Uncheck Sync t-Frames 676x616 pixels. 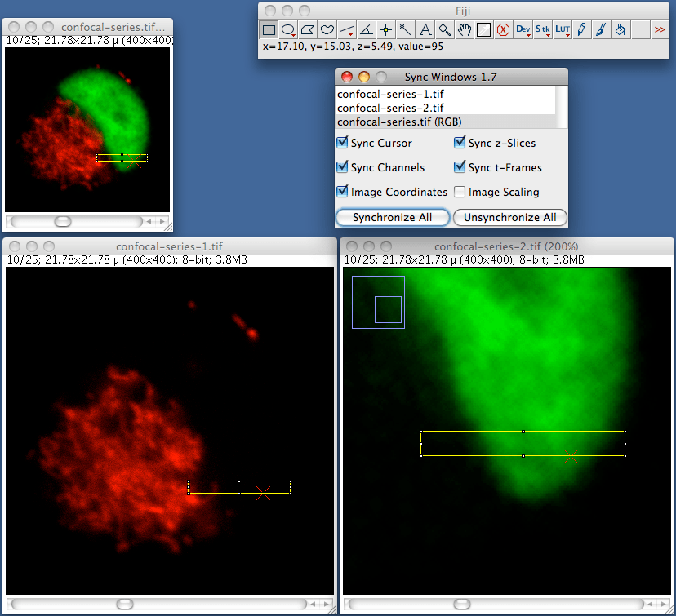pos(460,167)
